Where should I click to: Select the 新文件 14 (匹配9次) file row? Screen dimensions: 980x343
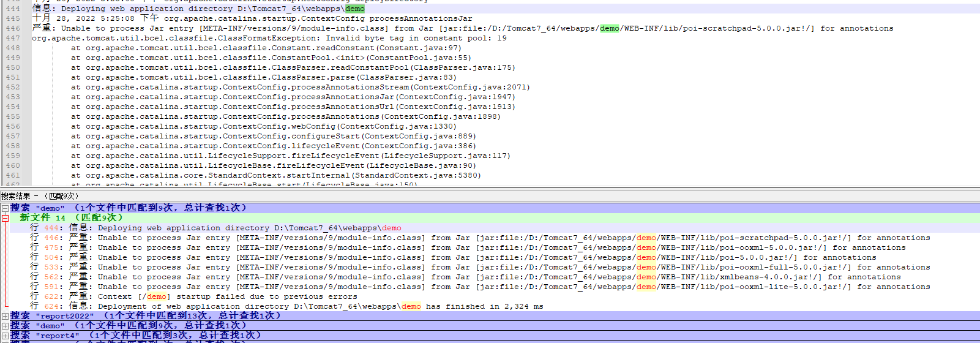pos(495,218)
